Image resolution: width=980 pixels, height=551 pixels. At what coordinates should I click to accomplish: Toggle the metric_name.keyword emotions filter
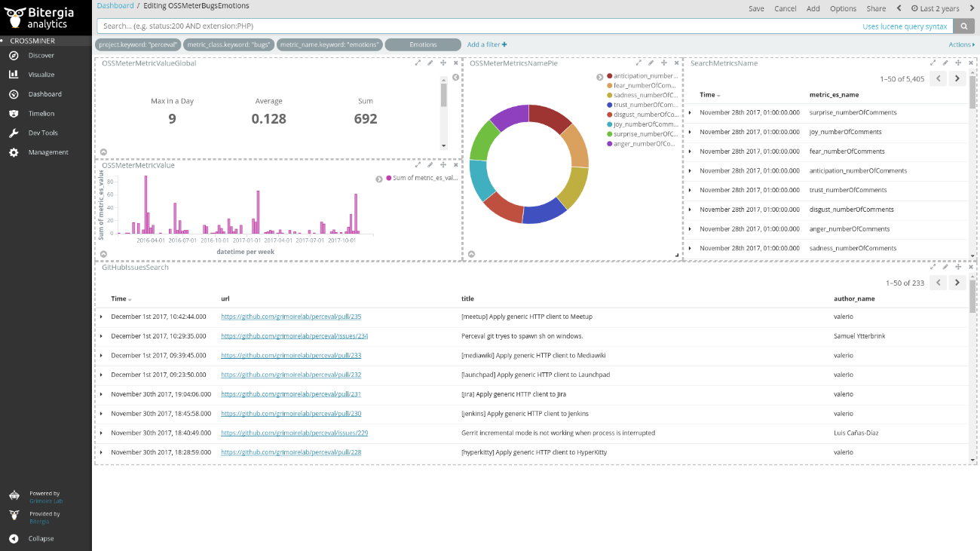(329, 44)
